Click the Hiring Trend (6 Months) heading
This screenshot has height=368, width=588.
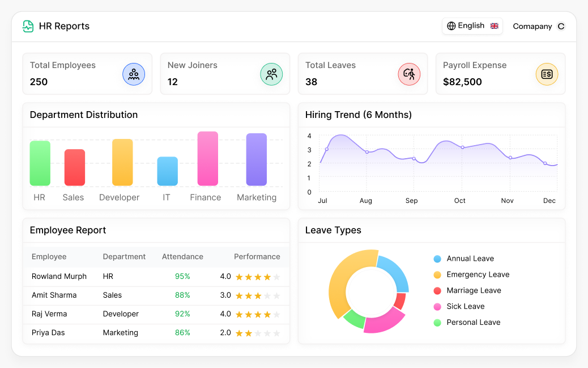[x=358, y=115]
